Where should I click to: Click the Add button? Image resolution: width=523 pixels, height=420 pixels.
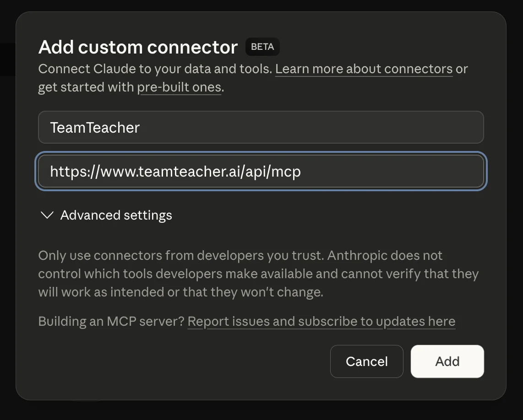(447, 361)
